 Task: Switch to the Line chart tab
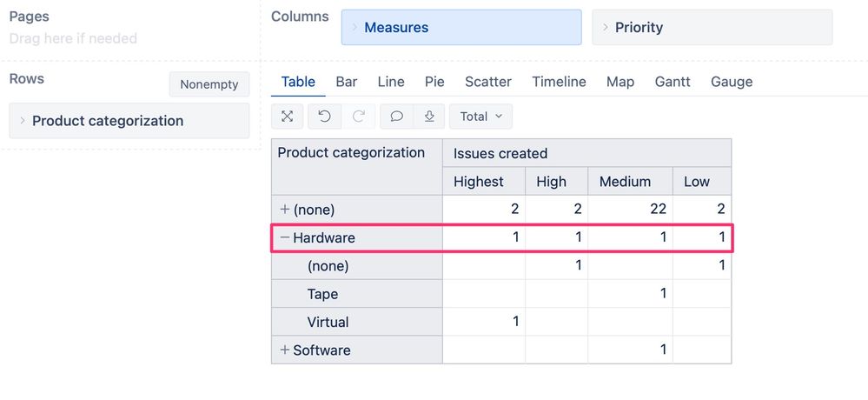pos(391,82)
